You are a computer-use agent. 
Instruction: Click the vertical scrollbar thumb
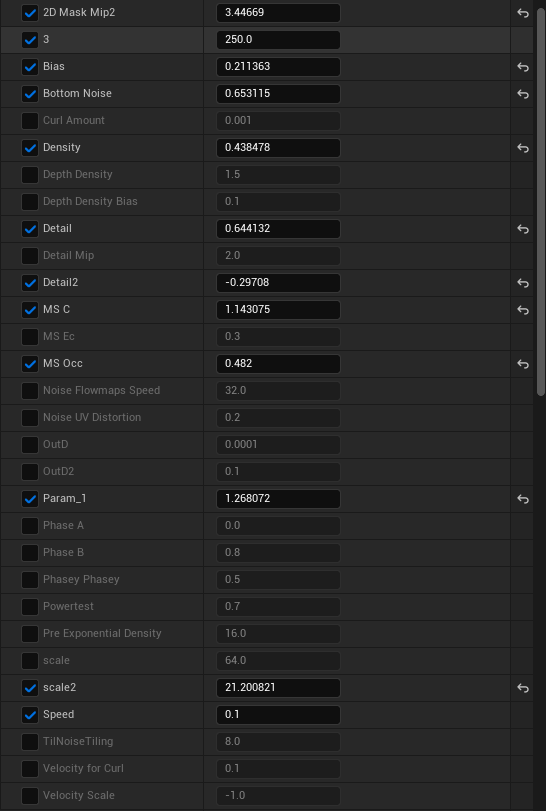[x=540, y=202]
